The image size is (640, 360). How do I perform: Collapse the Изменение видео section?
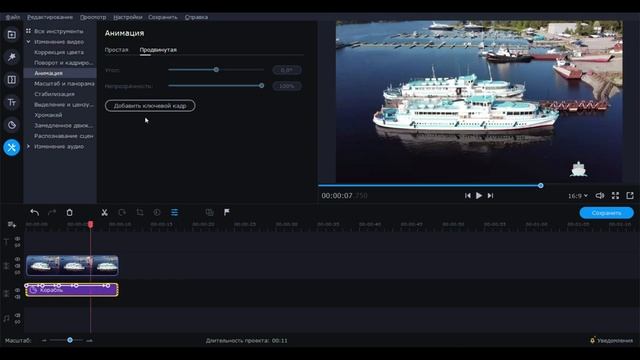coord(28,42)
